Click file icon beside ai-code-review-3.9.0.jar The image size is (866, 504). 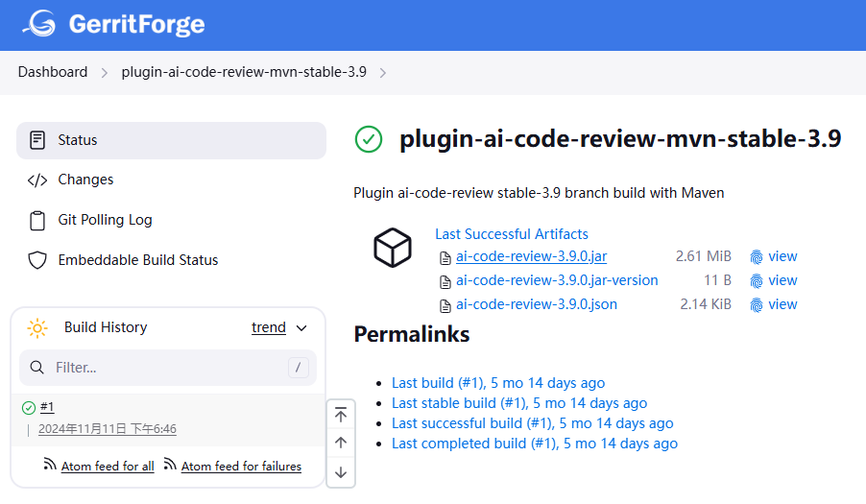pos(445,258)
